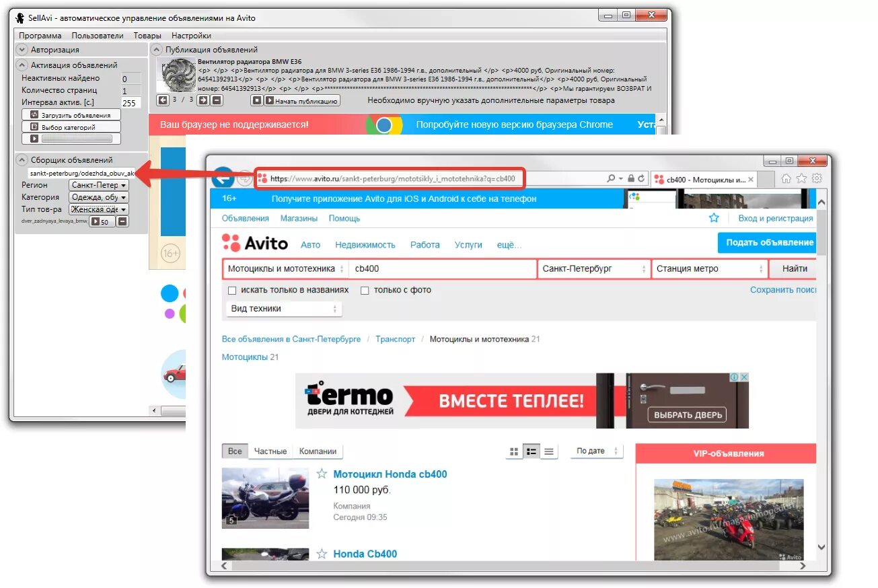Screen dimensions: 878x588
Task: Open browser favorites star icon
Action: (801, 178)
